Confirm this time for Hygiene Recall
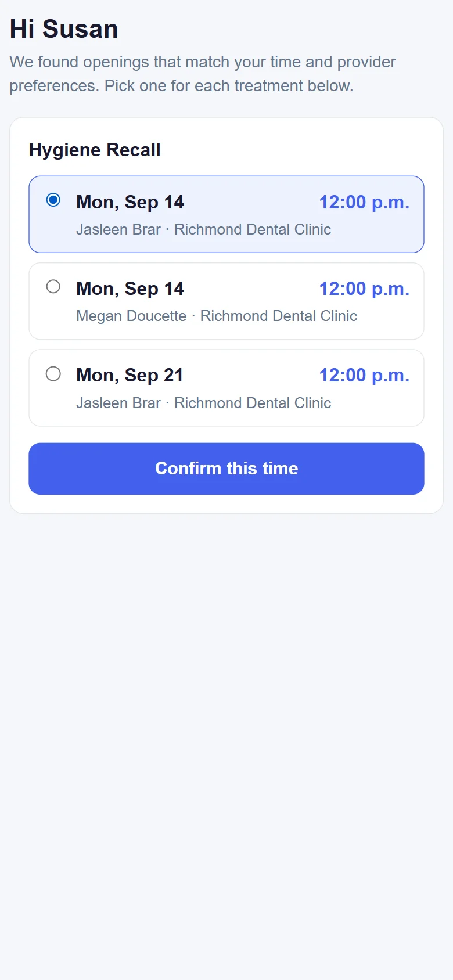This screenshot has height=980, width=453. [x=227, y=469]
